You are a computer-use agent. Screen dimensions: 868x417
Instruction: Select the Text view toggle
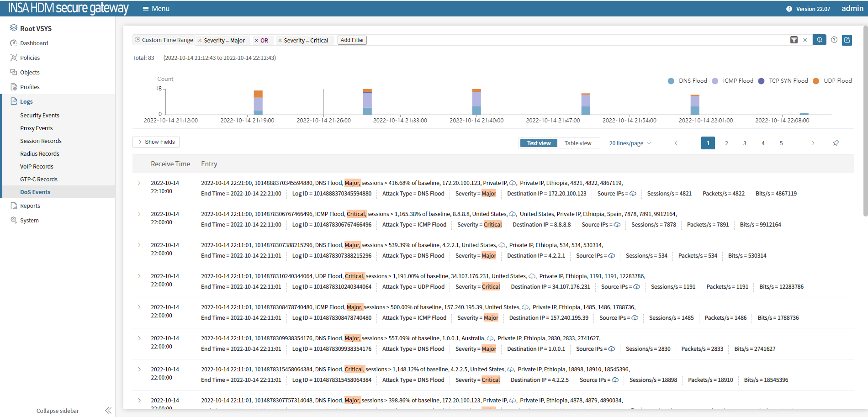[x=539, y=143]
